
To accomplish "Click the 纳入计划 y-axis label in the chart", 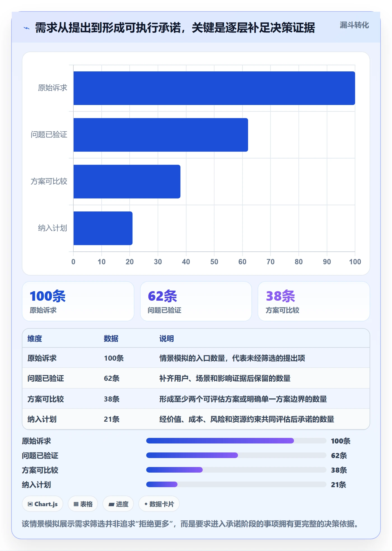I will [x=53, y=228].
